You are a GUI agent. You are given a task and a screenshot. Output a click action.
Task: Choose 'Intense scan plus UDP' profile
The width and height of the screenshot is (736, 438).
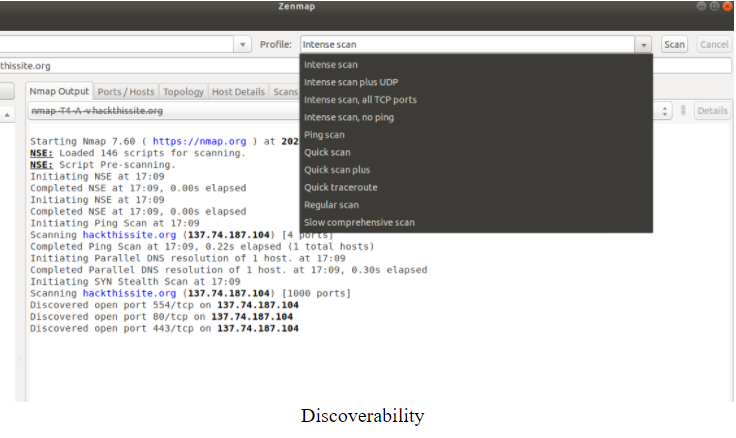coord(476,82)
